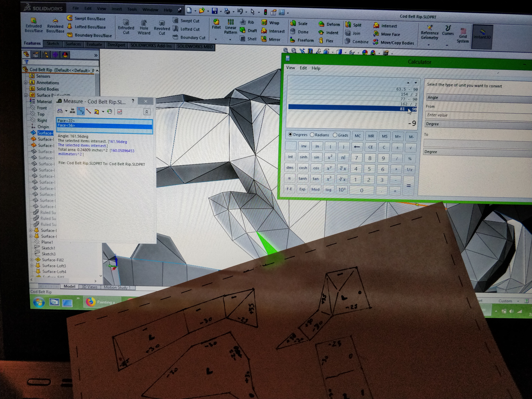Open the Calculator View menu
This screenshot has width=532, height=399.
click(x=290, y=68)
